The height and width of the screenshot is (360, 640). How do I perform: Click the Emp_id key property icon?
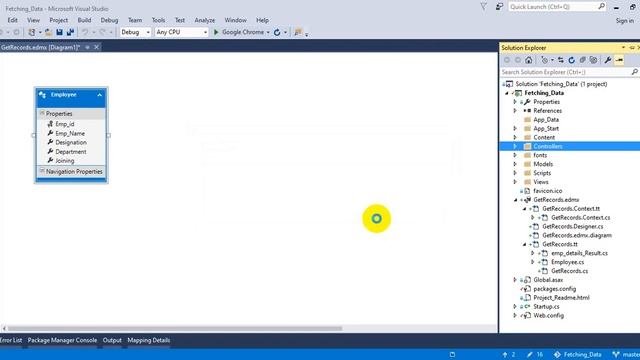[50, 124]
